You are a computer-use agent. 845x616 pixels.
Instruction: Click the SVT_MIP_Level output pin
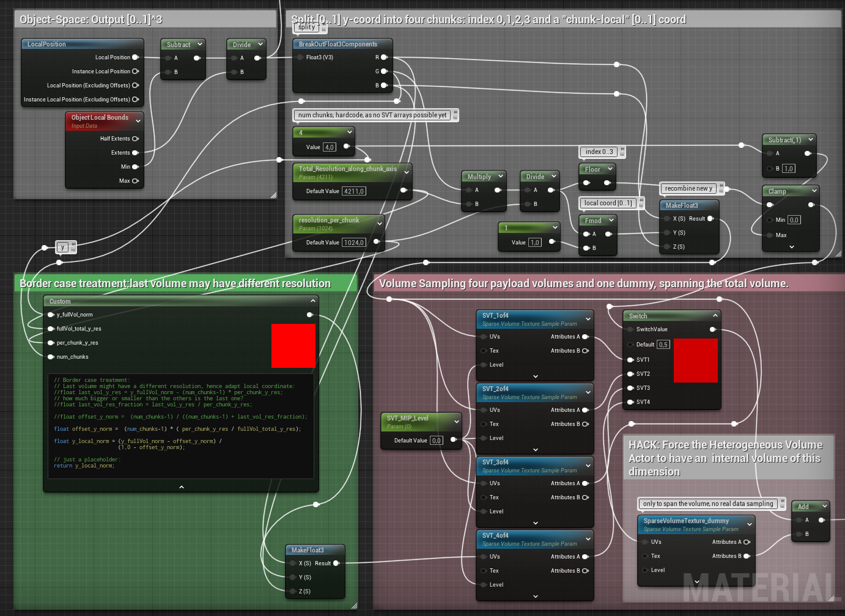pyautogui.click(x=453, y=440)
